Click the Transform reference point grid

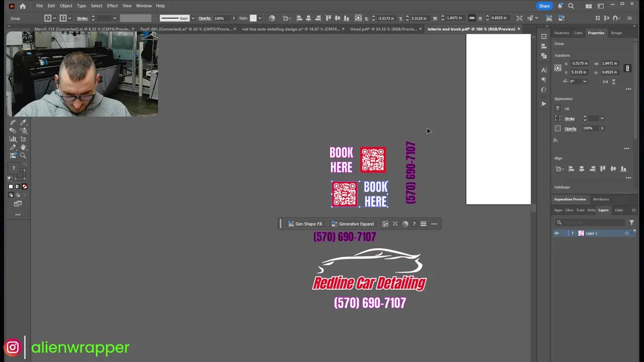pyautogui.click(x=557, y=68)
